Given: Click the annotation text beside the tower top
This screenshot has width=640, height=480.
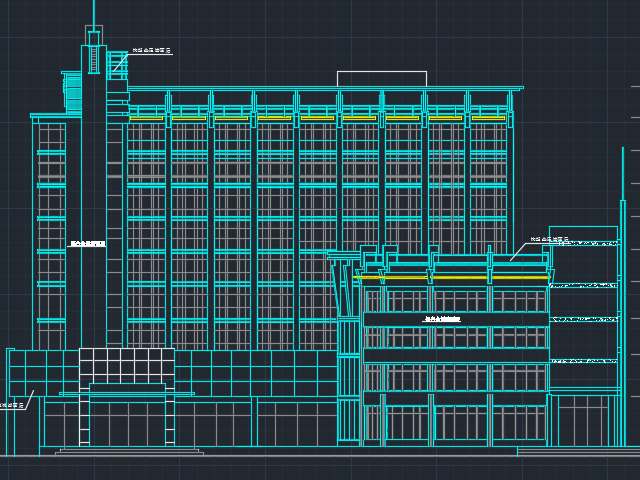Looking at the screenshot, I should coord(152,50).
